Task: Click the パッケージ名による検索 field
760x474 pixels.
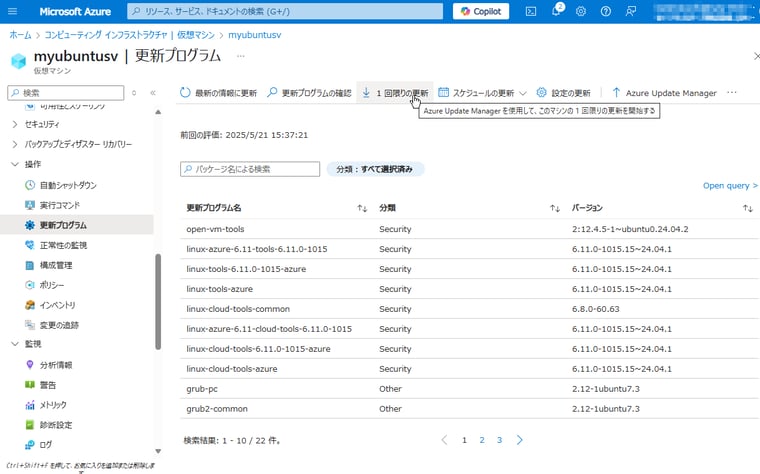Action: coord(250,169)
